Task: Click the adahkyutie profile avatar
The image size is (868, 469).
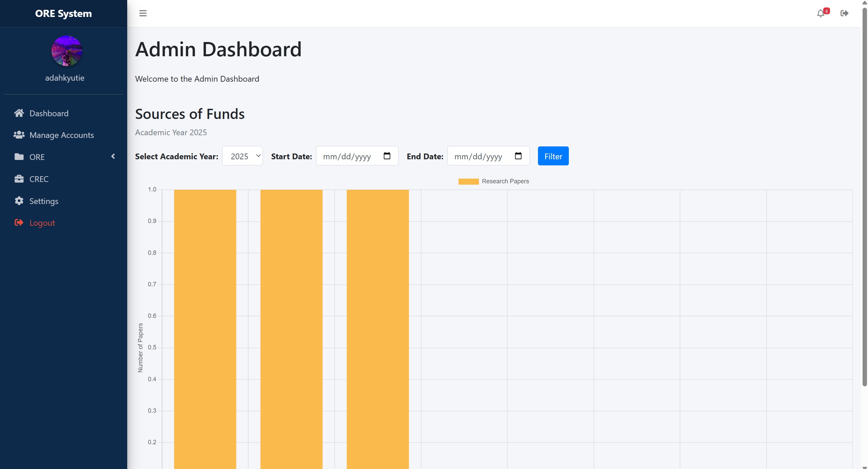Action: [66, 51]
